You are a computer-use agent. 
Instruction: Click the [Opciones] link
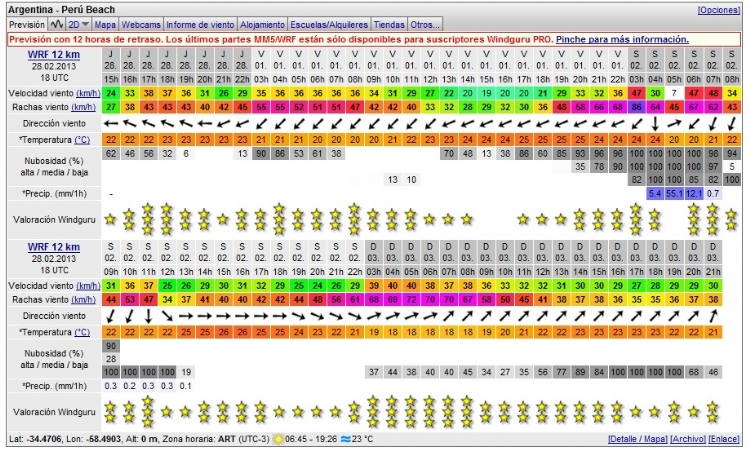pos(718,10)
